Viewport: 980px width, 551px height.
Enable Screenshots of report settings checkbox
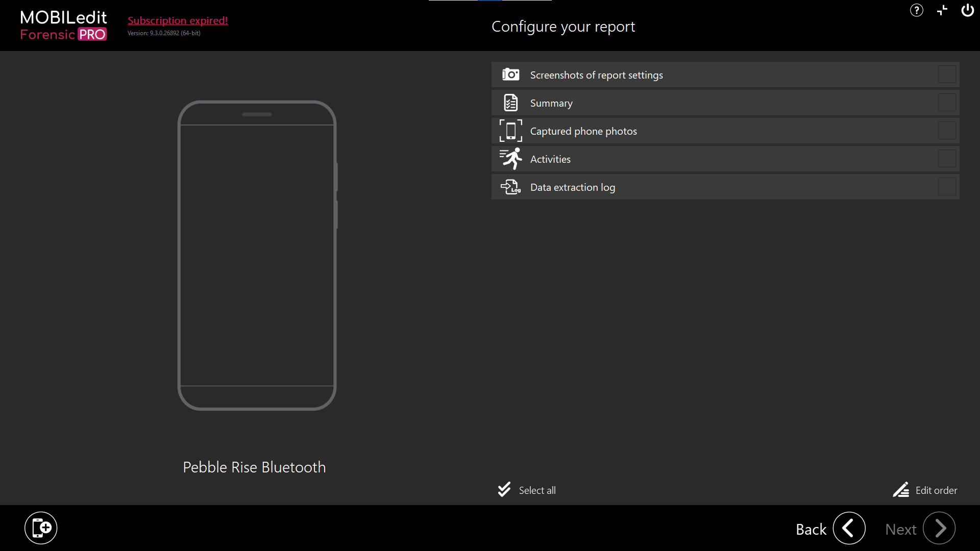[947, 75]
